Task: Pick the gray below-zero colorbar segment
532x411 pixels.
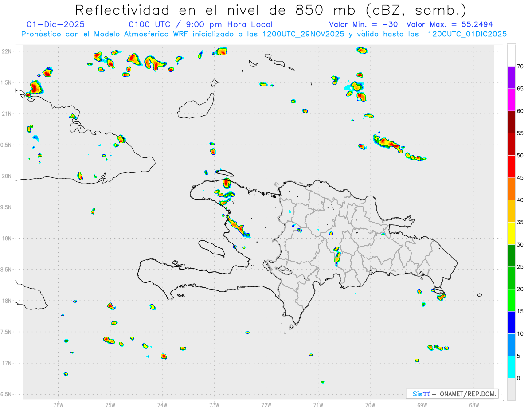Action: 511,389
